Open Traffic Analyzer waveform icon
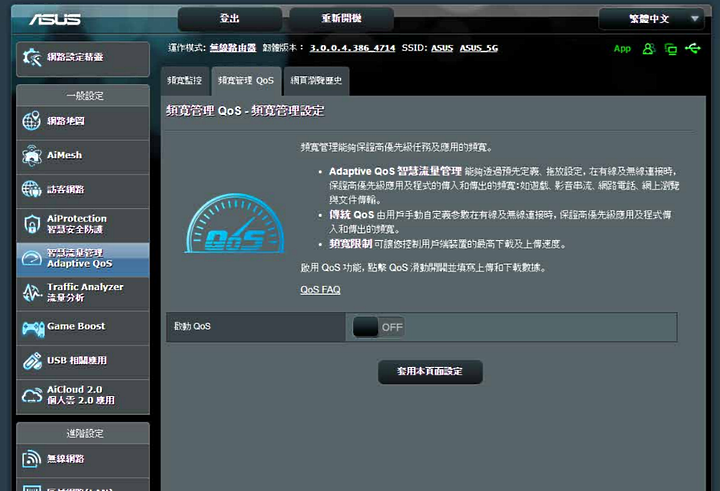This screenshot has height=491, width=720. point(32,292)
